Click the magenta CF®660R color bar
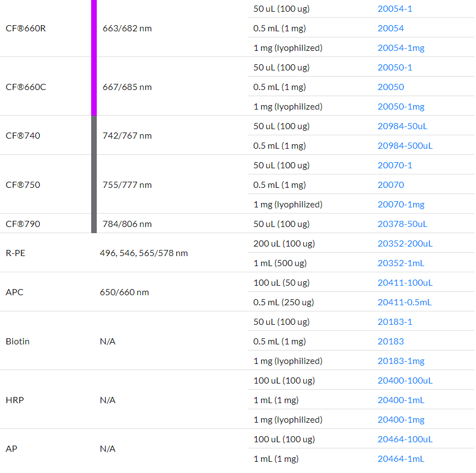 point(94,29)
